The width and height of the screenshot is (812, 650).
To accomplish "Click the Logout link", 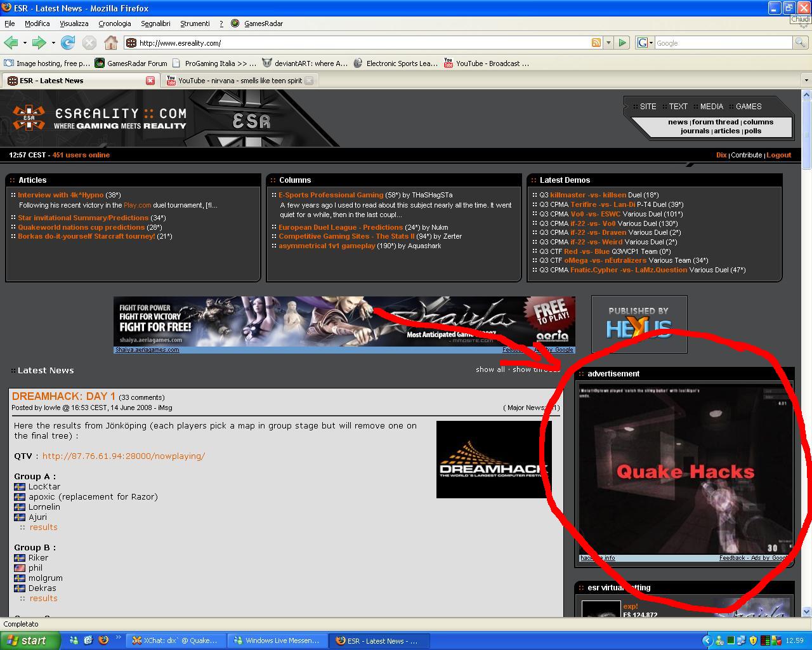I will click(x=778, y=155).
